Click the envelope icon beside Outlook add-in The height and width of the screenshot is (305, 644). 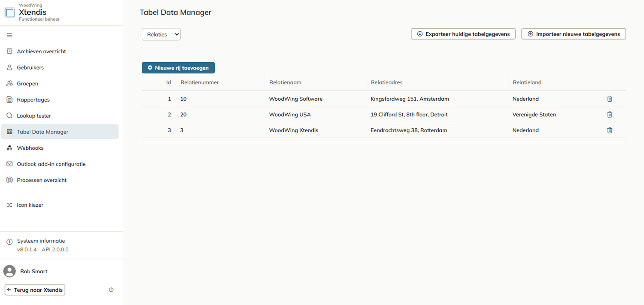coord(9,164)
